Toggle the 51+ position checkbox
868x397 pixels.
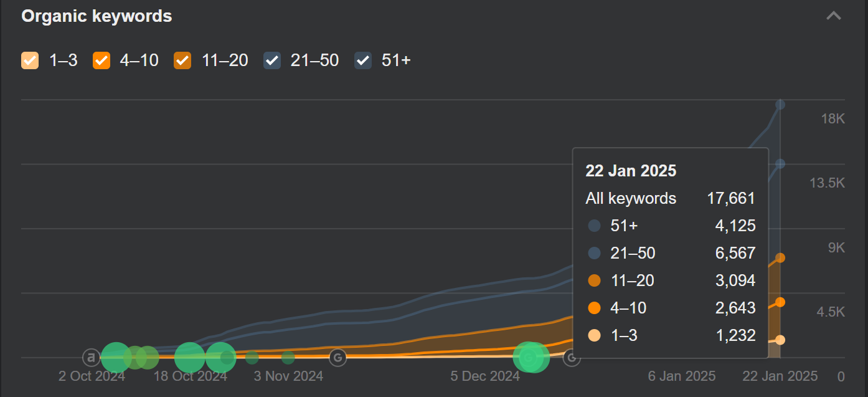363,60
